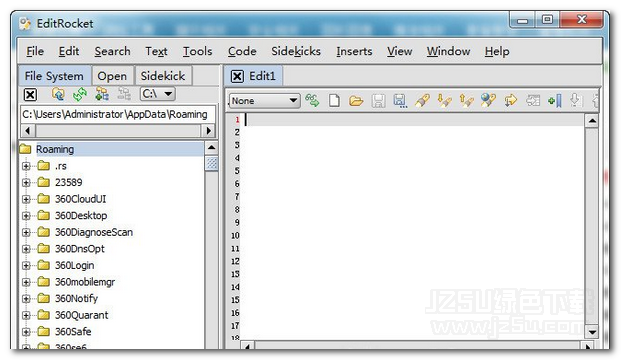Expand the 360DiagnoseScan folder node
This screenshot has height=360, width=621.
pos(26,232)
